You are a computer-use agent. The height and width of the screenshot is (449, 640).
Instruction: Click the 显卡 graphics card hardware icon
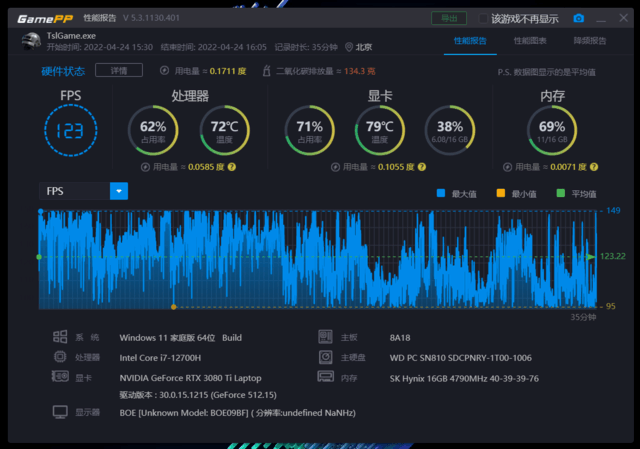click(60, 377)
